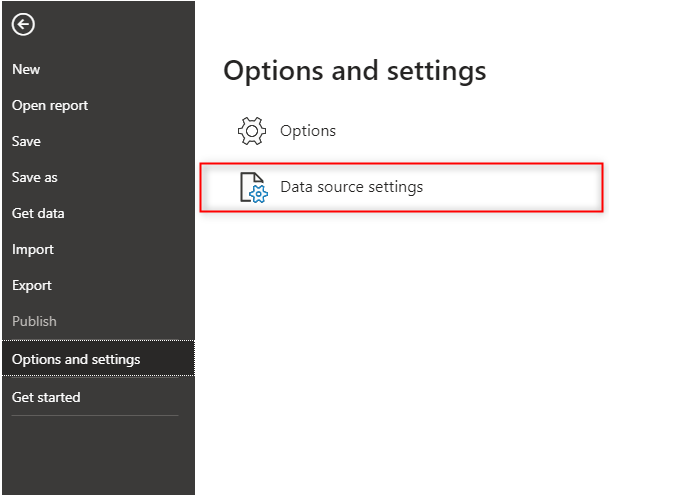Screen dimensions: 682x497
Task: Open the Get started entry
Action: pyautogui.click(x=46, y=397)
